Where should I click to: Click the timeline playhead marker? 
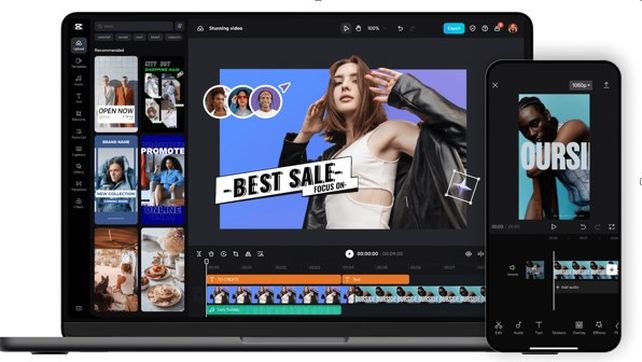click(206, 261)
